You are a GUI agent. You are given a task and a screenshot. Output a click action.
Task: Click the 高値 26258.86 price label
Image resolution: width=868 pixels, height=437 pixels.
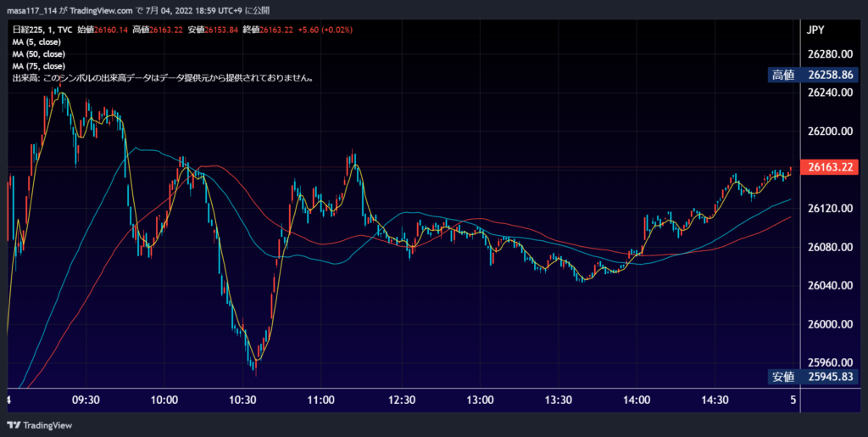(x=813, y=75)
